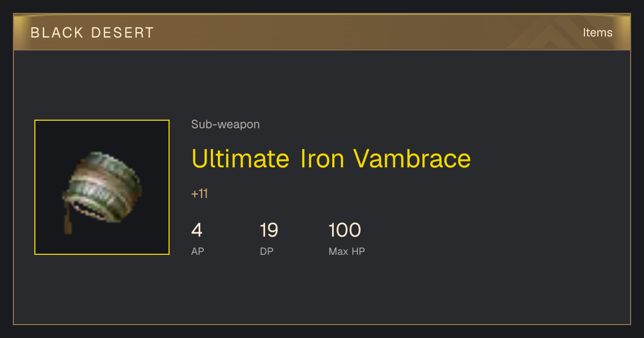The height and width of the screenshot is (338, 644).
Task: Click the Max HP stat label
Action: pyautogui.click(x=347, y=251)
